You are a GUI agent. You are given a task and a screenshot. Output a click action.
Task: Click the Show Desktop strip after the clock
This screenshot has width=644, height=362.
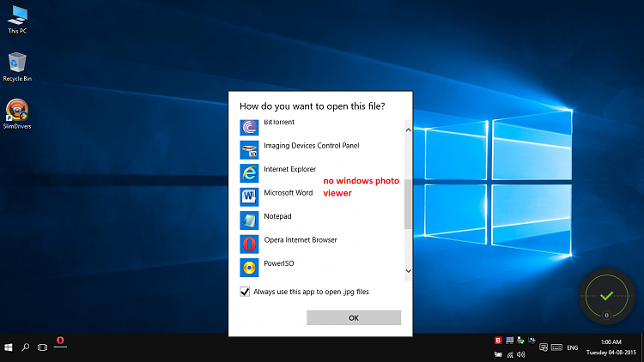coord(642,347)
